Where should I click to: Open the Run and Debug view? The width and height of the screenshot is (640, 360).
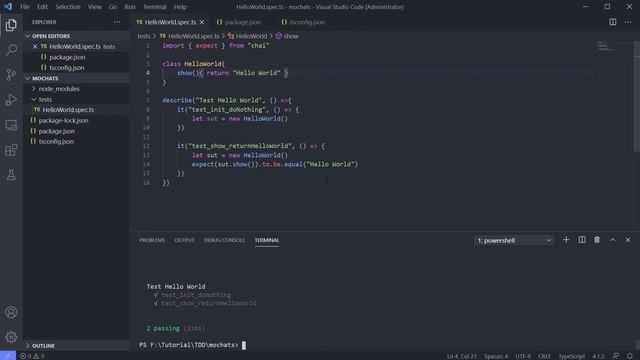[x=11, y=100]
